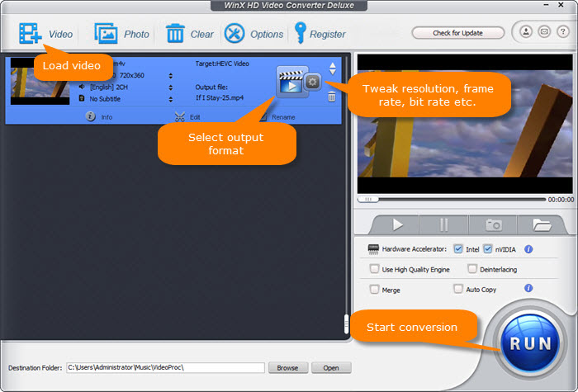The height and width of the screenshot is (392, 578).
Task: Click the Auto Copy info icon
Action: coord(528,288)
